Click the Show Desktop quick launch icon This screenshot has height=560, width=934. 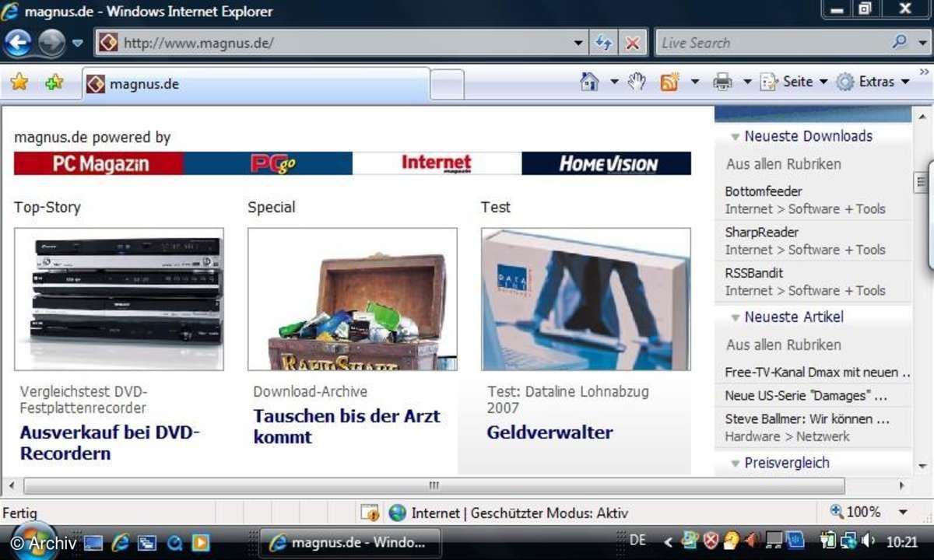[93, 542]
